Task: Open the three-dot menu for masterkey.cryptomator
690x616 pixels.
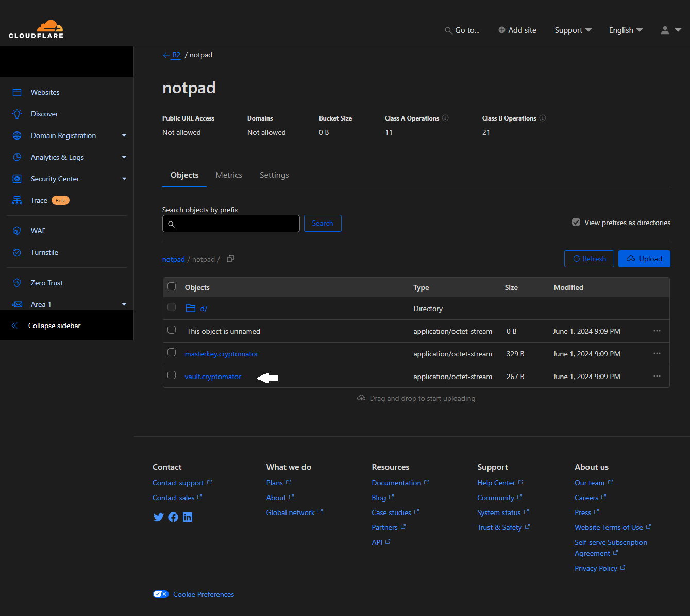Action: pos(657,354)
